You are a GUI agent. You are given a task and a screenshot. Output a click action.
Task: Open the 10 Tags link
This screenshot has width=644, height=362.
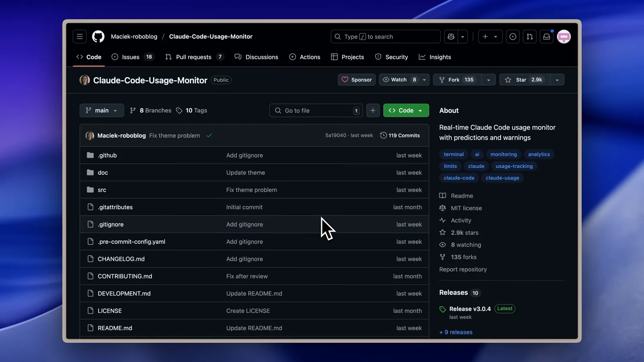click(192, 110)
